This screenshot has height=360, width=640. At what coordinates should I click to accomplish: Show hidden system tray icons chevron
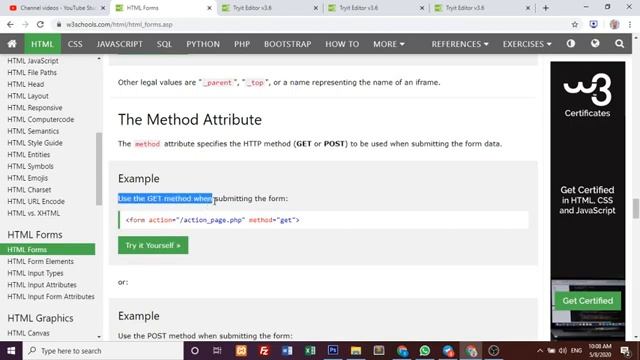pyautogui.click(x=540, y=351)
